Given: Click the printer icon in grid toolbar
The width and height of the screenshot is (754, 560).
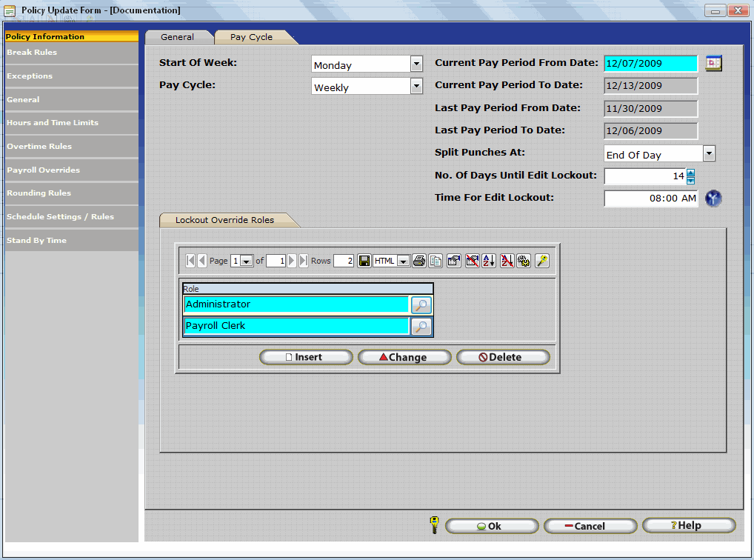Looking at the screenshot, I should (x=419, y=261).
